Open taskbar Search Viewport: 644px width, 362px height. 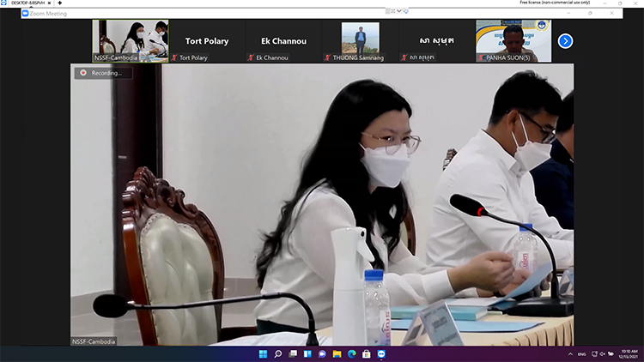pos(278,353)
